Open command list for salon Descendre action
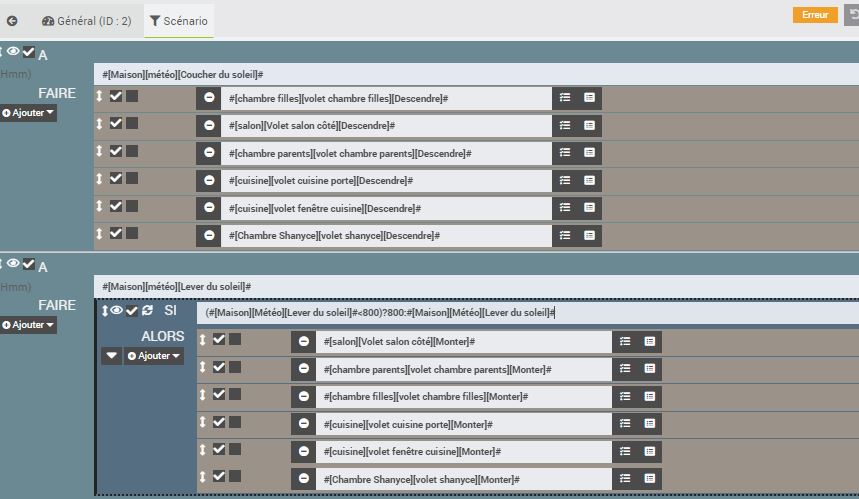 pos(565,126)
